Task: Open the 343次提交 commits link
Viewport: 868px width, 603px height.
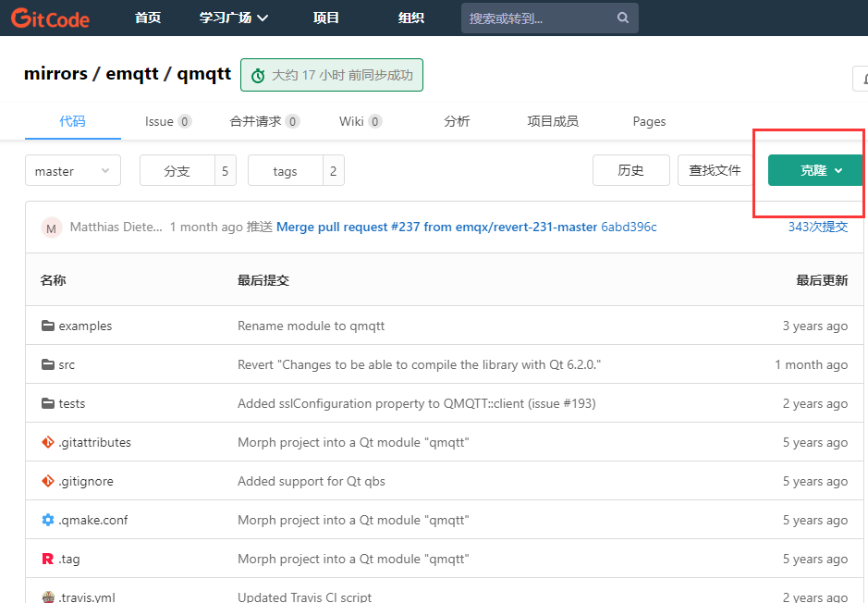Action: pyautogui.click(x=818, y=227)
